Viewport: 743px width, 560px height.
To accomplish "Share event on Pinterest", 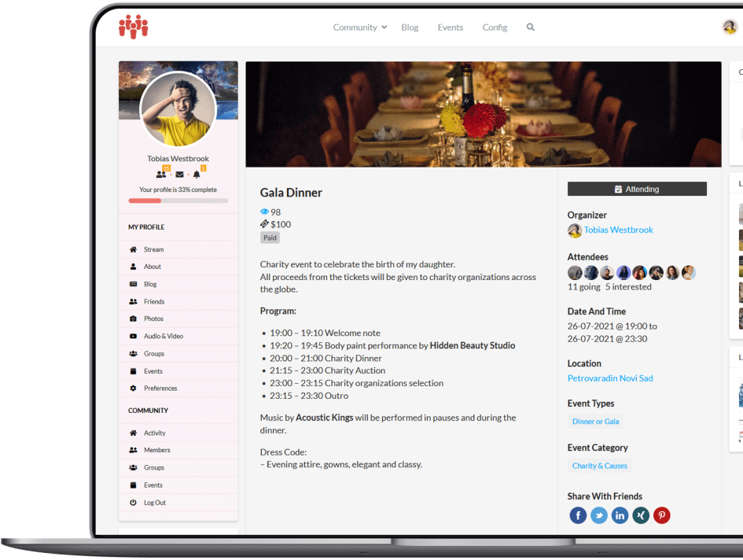I will click(661, 515).
